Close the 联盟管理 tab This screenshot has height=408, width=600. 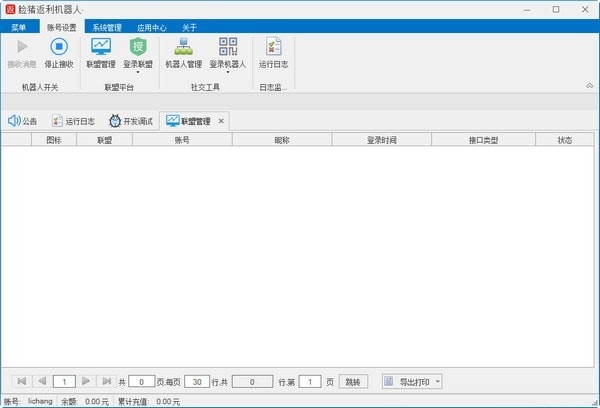coord(221,121)
